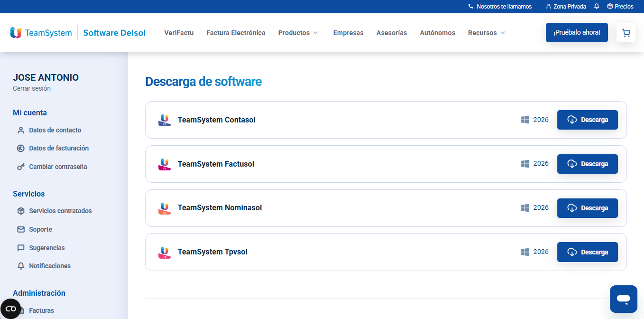Expand the Recursos dropdown menu

coord(487,33)
